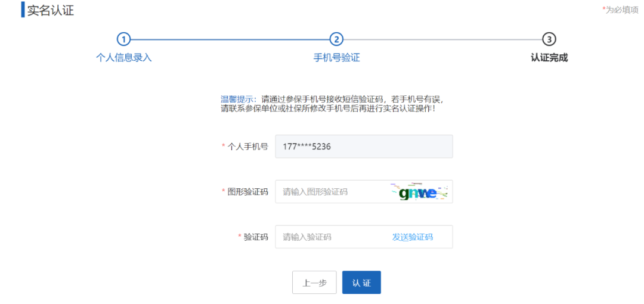
Task: Click the 实名认证 page heading
Action: 51,10
